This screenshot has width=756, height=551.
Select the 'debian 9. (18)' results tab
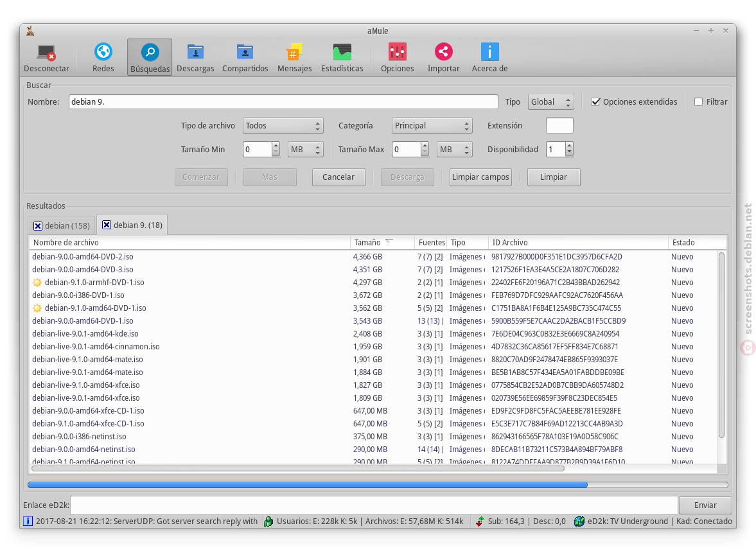[132, 225]
